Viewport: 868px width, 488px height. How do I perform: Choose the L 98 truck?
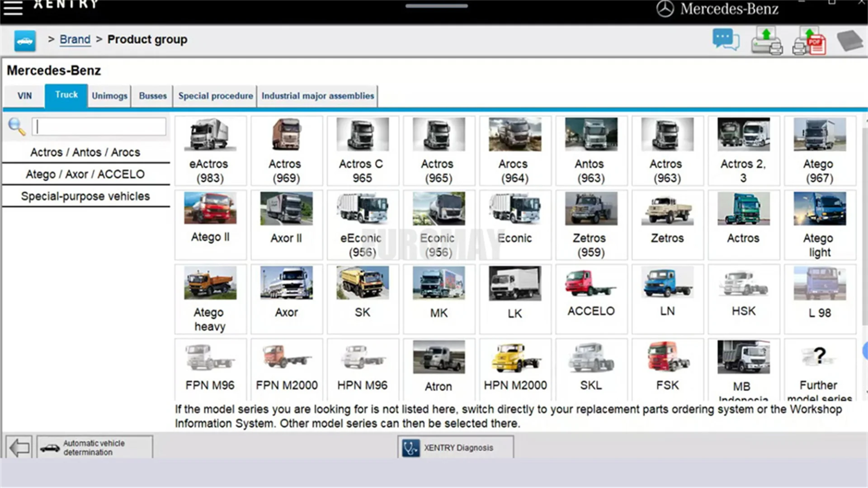820,299
